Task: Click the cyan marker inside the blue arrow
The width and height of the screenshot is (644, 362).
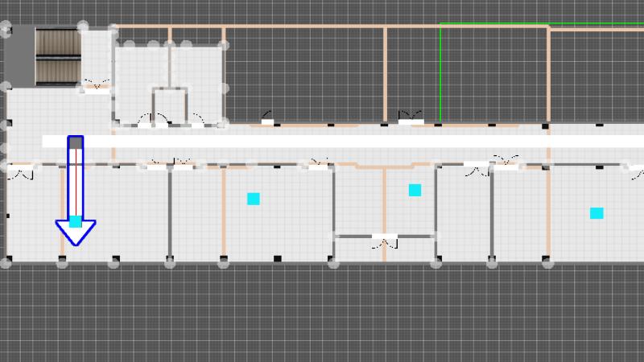Action: 75,220
